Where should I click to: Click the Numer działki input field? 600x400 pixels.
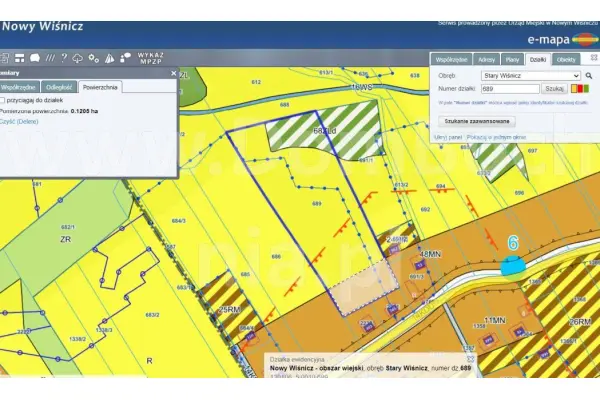[510, 89]
